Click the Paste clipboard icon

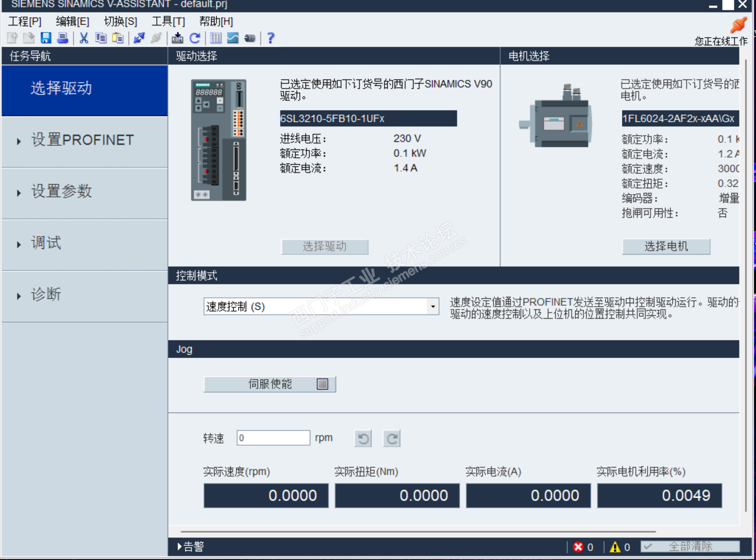click(117, 38)
